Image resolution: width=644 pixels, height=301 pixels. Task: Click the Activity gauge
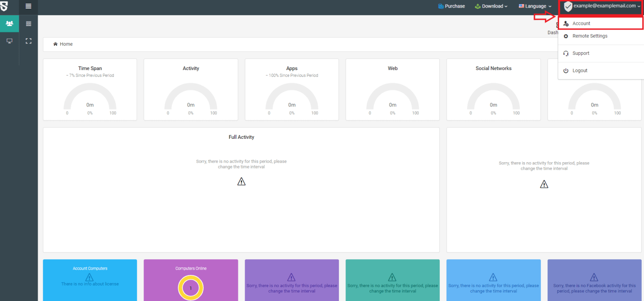pyautogui.click(x=191, y=97)
